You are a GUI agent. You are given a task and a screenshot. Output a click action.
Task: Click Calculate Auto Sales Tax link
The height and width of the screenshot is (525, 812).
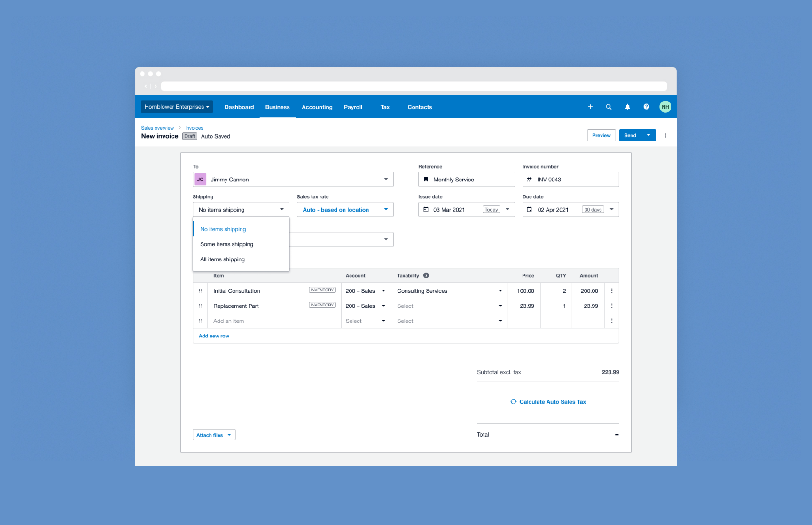[x=548, y=402]
